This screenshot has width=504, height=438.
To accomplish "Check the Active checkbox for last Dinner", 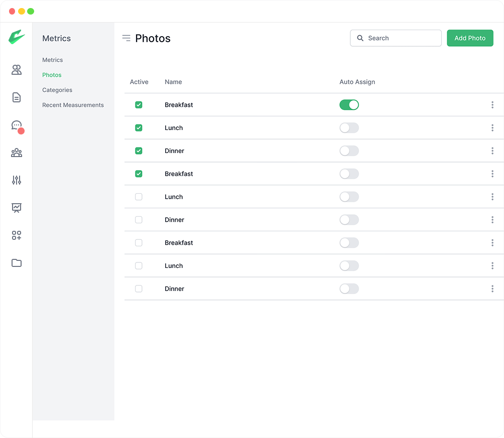I will [139, 289].
